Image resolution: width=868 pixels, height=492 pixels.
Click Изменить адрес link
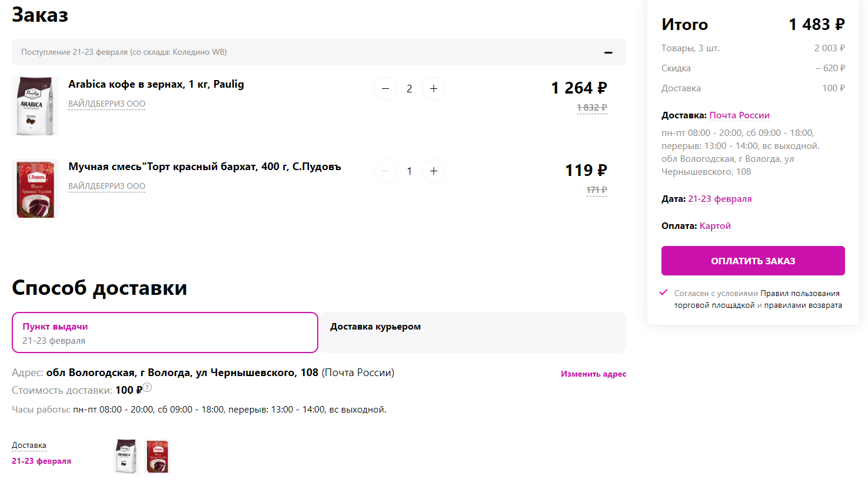click(x=593, y=374)
